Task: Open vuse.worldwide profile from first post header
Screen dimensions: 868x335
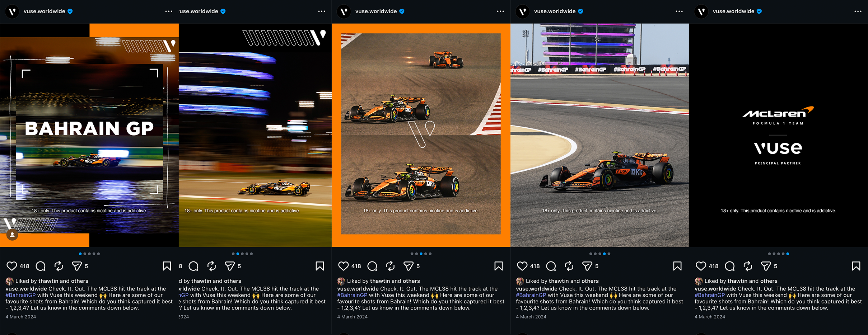Action: pyautogui.click(x=45, y=11)
